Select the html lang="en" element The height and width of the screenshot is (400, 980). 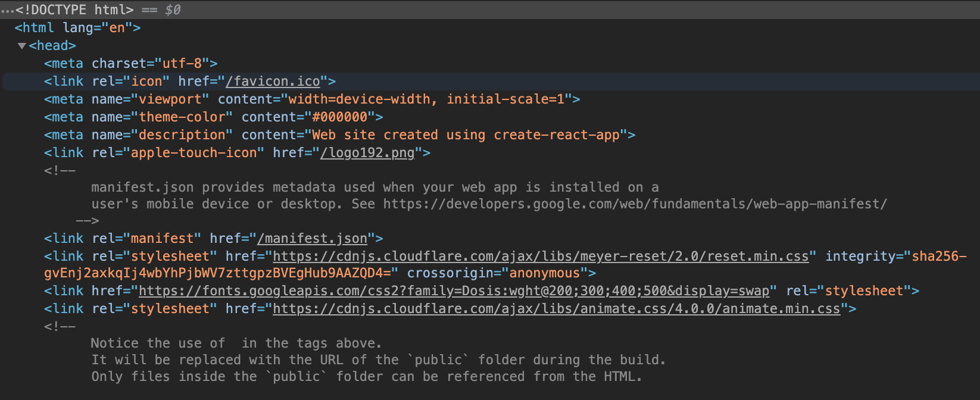pyautogui.click(x=77, y=28)
